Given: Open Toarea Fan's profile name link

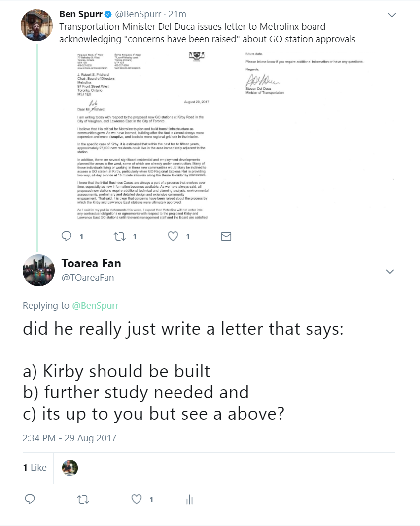Looking at the screenshot, I should pyautogui.click(x=91, y=263).
